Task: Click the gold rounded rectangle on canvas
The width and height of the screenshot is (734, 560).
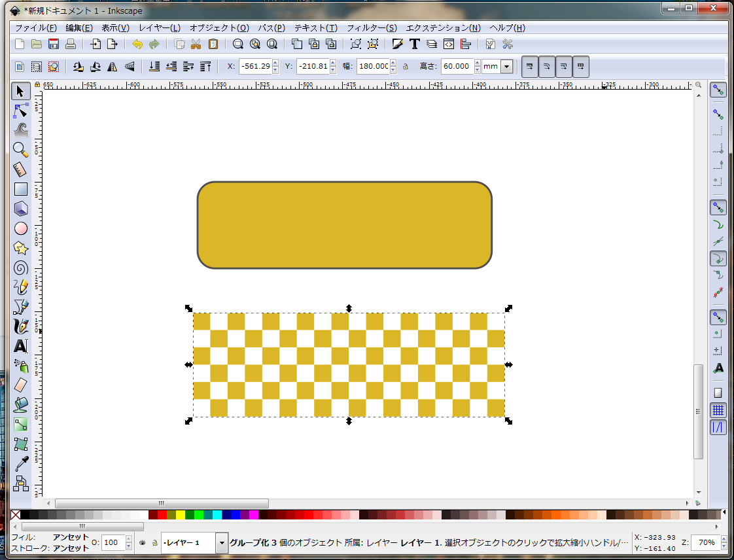Action: click(x=344, y=225)
